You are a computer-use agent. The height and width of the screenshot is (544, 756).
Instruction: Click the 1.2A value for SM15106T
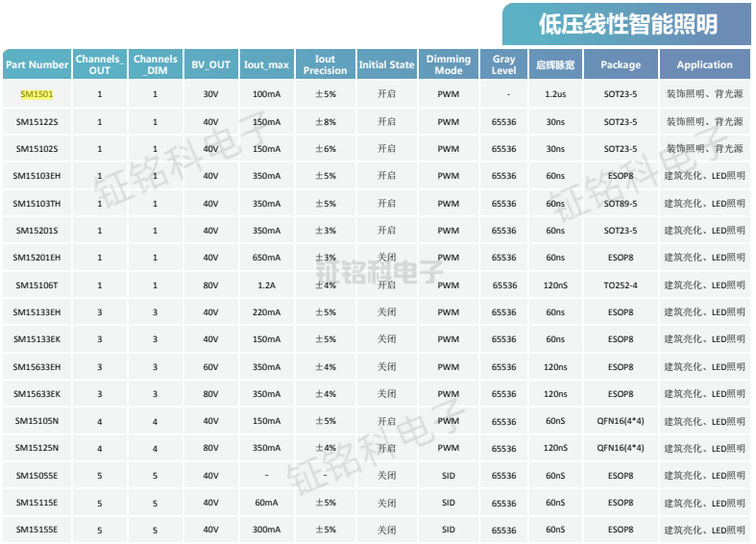point(266,285)
